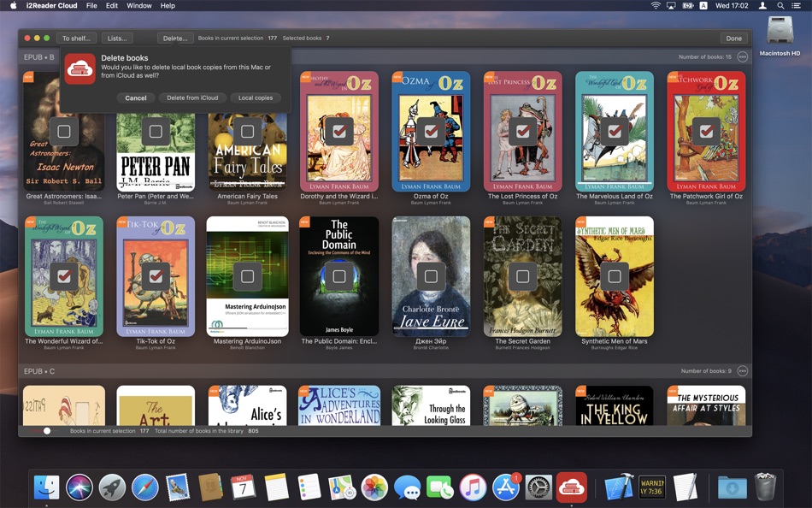Open The King in Yellow thumbnail

[615, 405]
